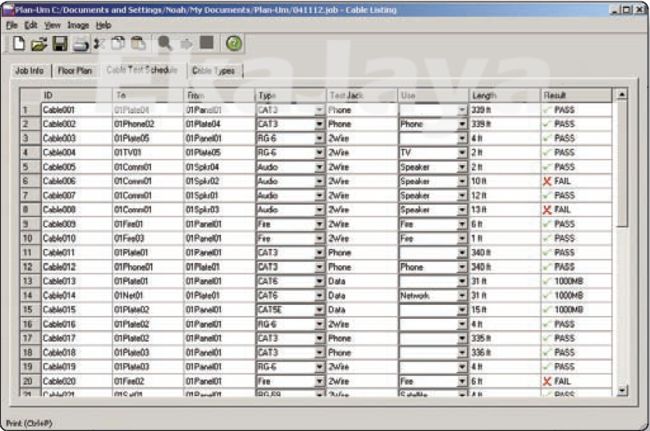Click the Result column header
Screen dimensions: 650x431
(575, 95)
